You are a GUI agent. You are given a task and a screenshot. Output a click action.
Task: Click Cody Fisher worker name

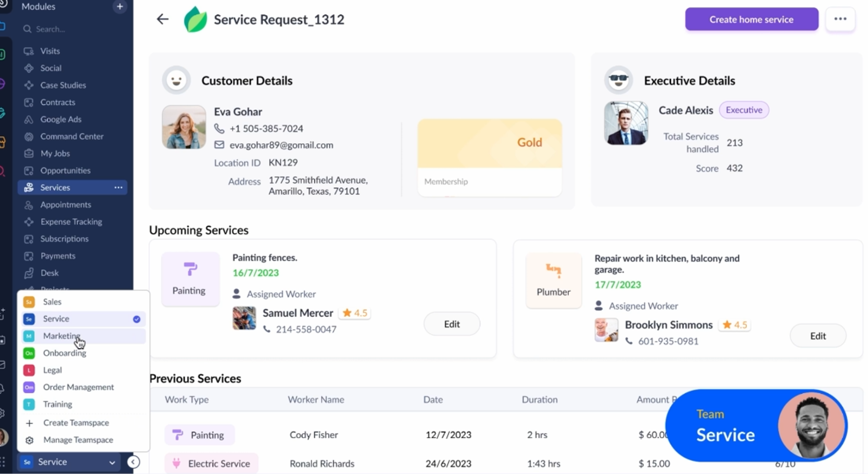(313, 435)
